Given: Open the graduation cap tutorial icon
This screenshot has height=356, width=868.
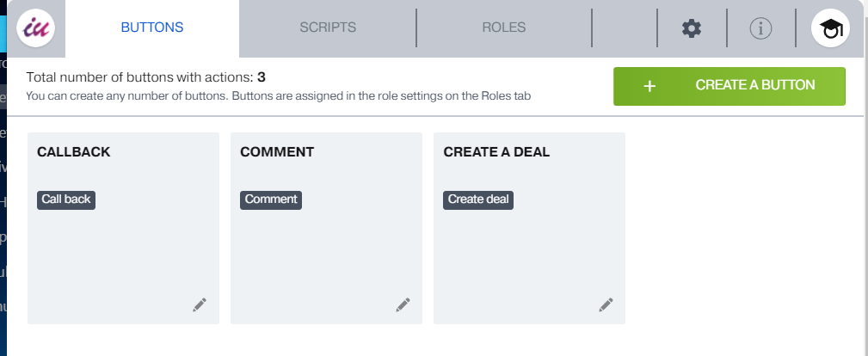Looking at the screenshot, I should (x=830, y=29).
